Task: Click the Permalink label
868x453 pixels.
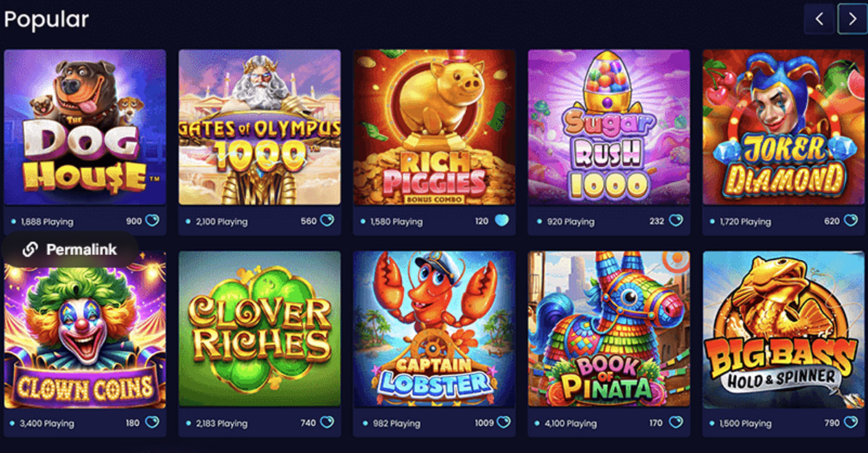Action: pyautogui.click(x=81, y=250)
